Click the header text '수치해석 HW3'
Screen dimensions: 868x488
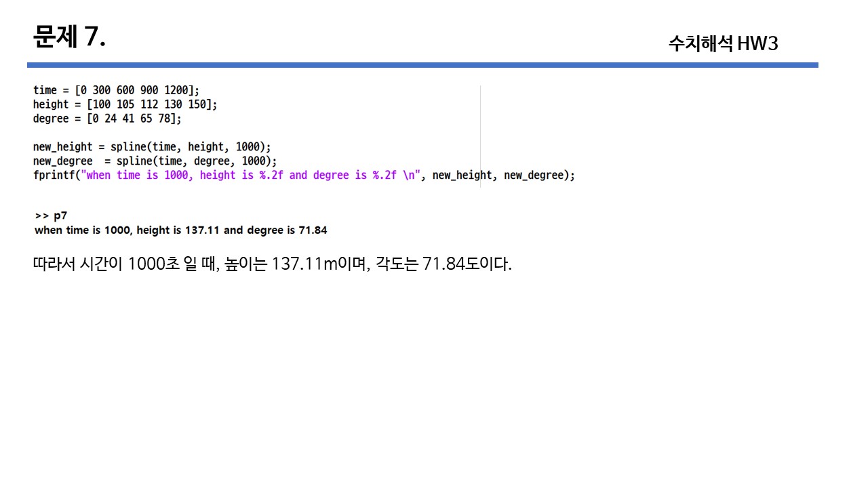pyautogui.click(x=723, y=43)
